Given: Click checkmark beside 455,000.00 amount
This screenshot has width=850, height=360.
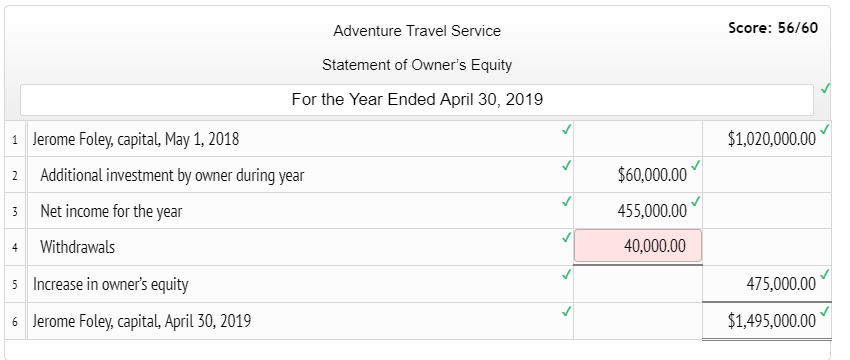Looking at the screenshot, I should point(696,201).
